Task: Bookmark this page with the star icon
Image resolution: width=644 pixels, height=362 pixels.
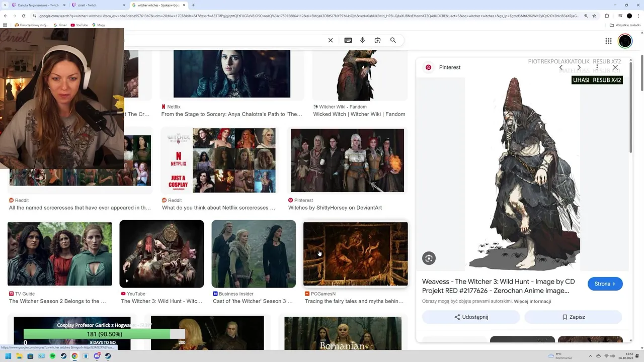Action: click(x=594, y=16)
